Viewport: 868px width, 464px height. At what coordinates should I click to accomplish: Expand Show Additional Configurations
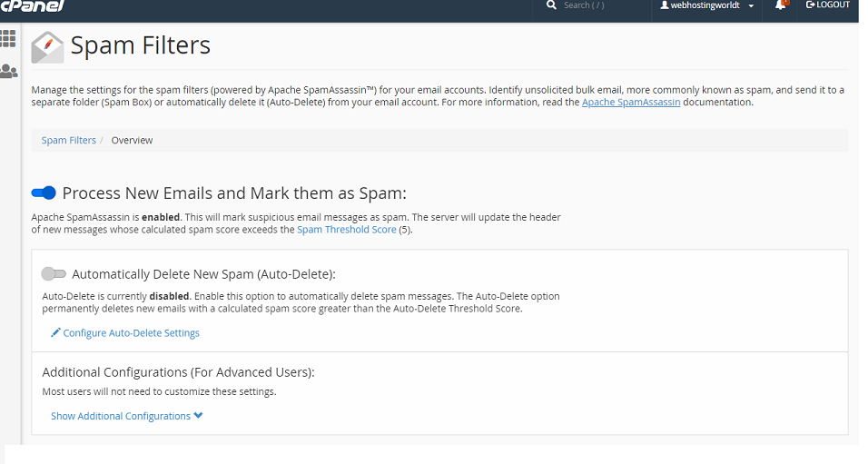point(127,416)
